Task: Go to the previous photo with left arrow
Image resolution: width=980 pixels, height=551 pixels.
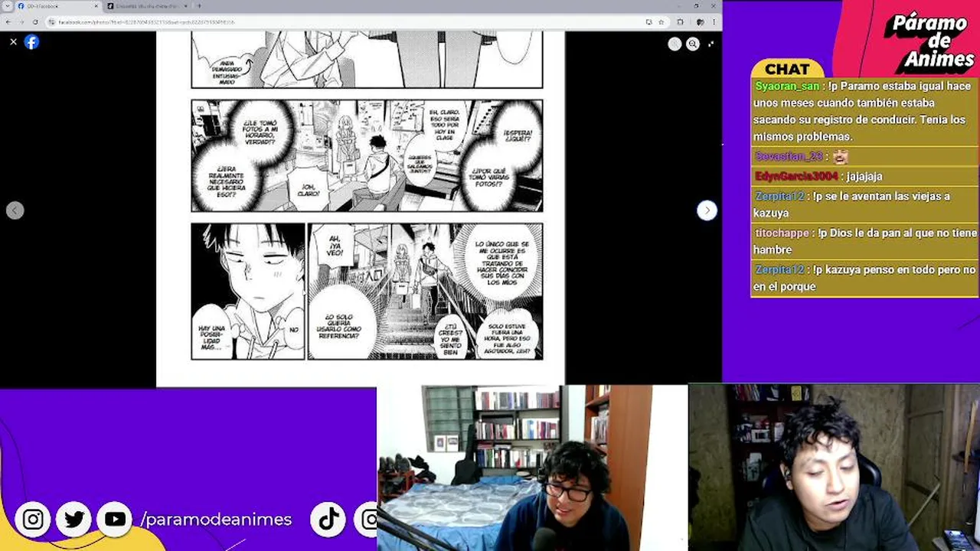Action: [15, 210]
